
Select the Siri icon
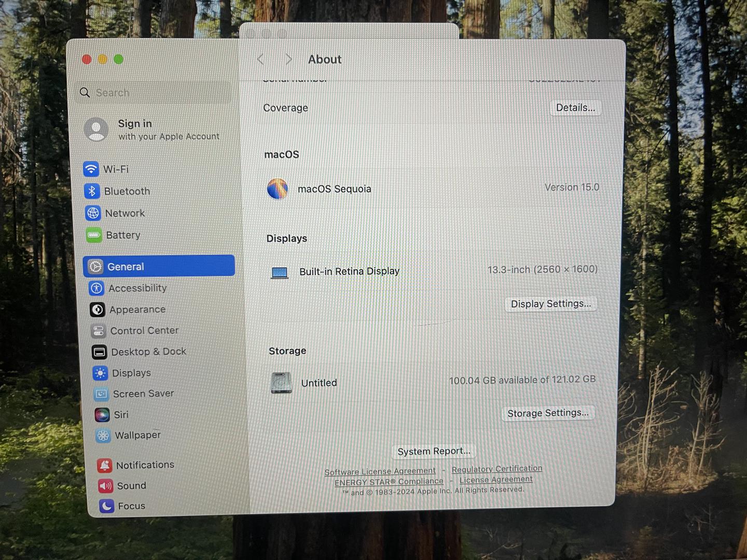click(x=102, y=415)
